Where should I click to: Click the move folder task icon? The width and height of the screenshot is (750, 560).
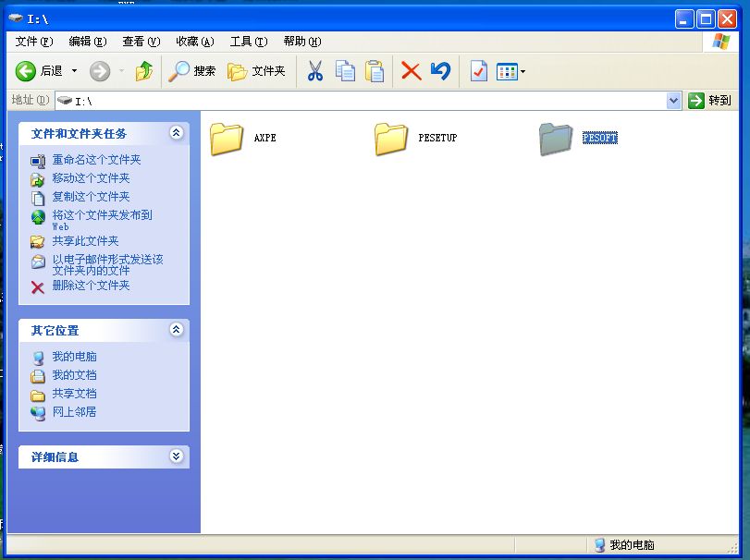(x=38, y=179)
